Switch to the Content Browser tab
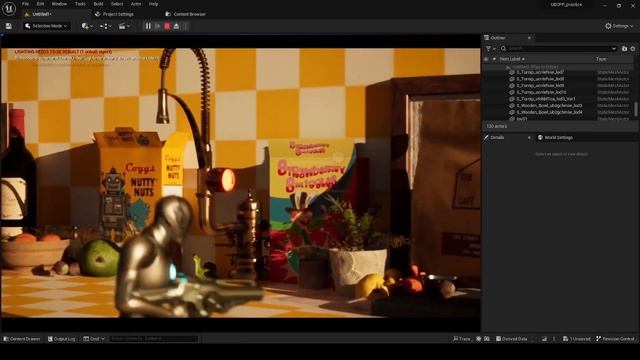The image size is (640, 360). 186,14
